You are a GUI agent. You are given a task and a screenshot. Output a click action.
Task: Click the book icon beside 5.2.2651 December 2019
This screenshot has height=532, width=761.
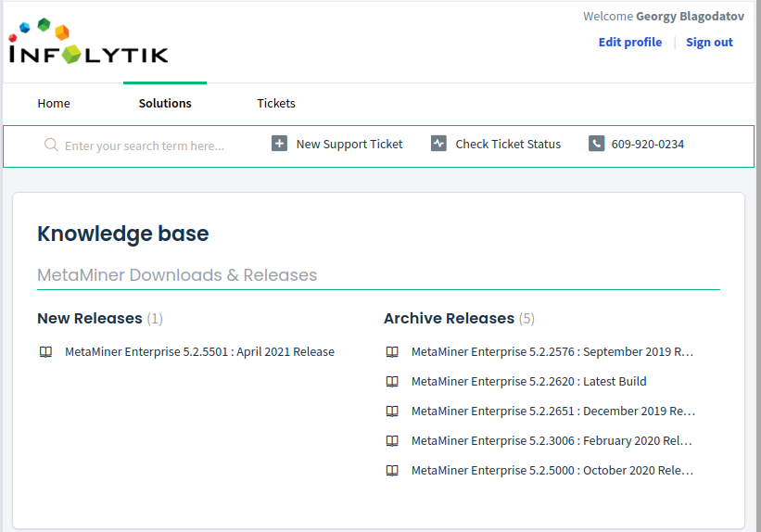click(392, 412)
